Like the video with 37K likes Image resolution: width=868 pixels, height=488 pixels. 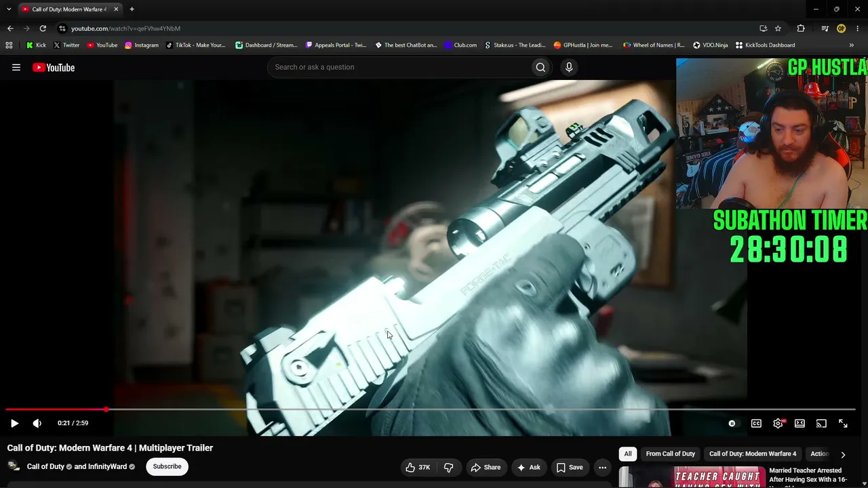pyautogui.click(x=418, y=467)
